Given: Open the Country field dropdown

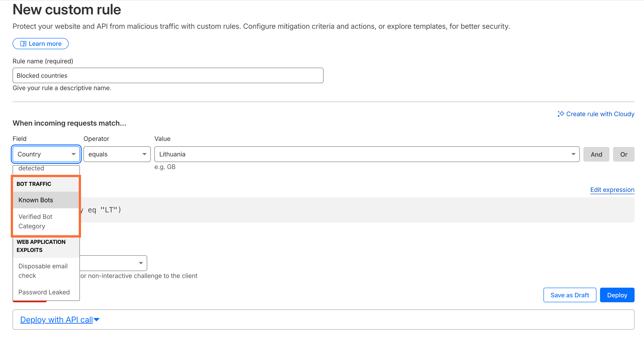Looking at the screenshot, I should 46,154.
